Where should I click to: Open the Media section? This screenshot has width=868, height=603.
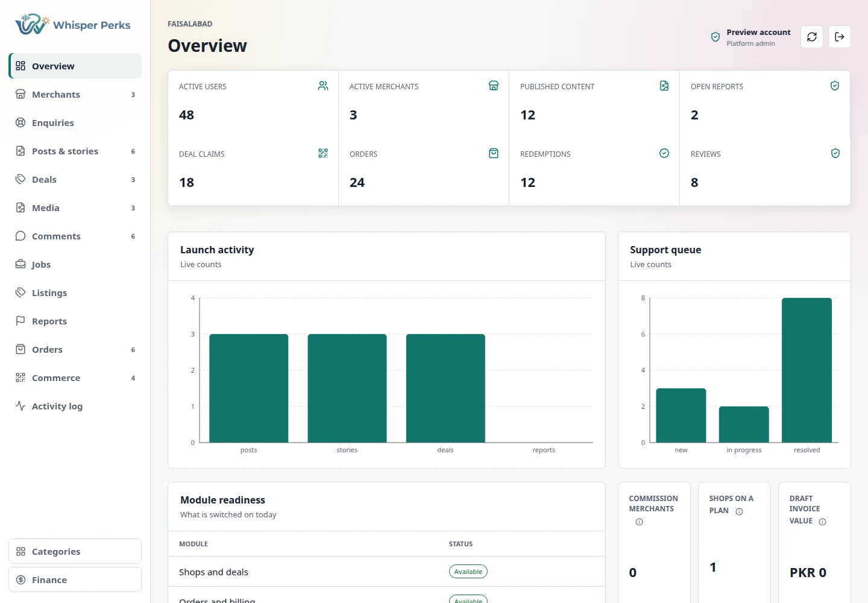(x=75, y=207)
